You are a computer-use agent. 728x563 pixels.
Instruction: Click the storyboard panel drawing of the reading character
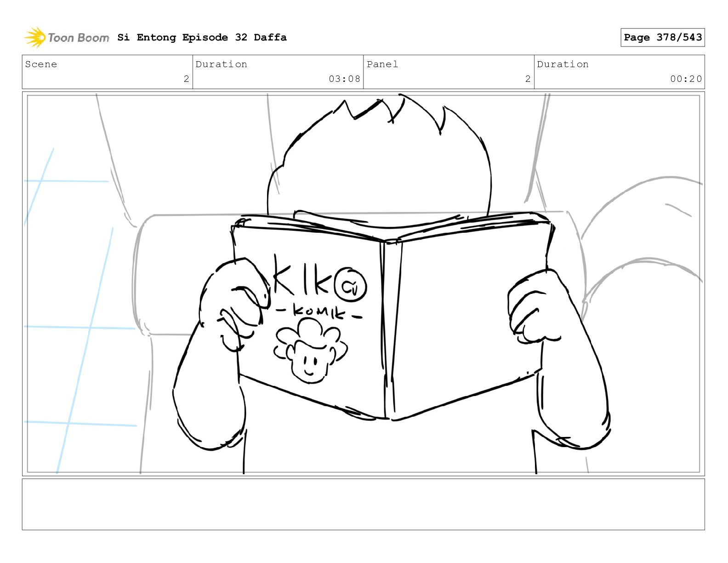click(363, 283)
